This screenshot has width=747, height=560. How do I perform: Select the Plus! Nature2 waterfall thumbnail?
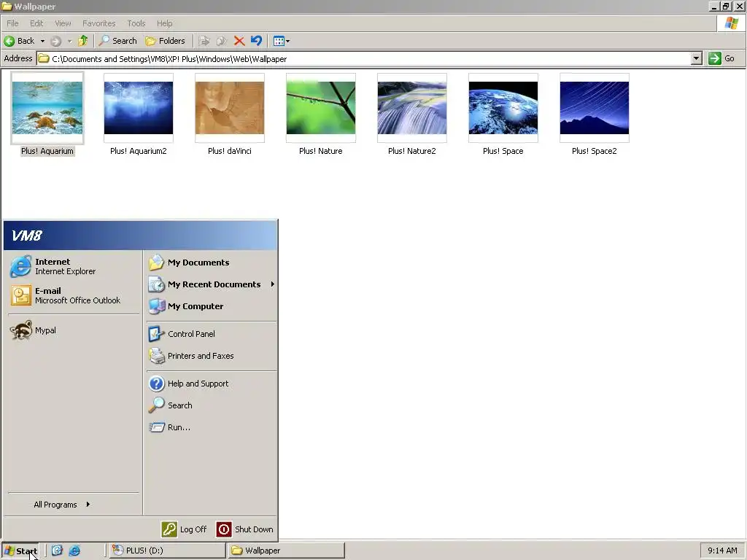[412, 108]
